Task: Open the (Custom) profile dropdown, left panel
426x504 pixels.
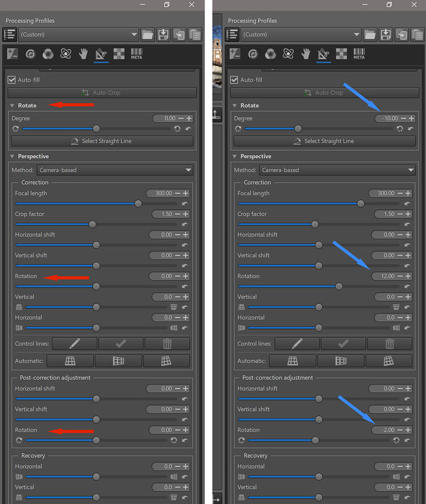Action: pos(78,35)
